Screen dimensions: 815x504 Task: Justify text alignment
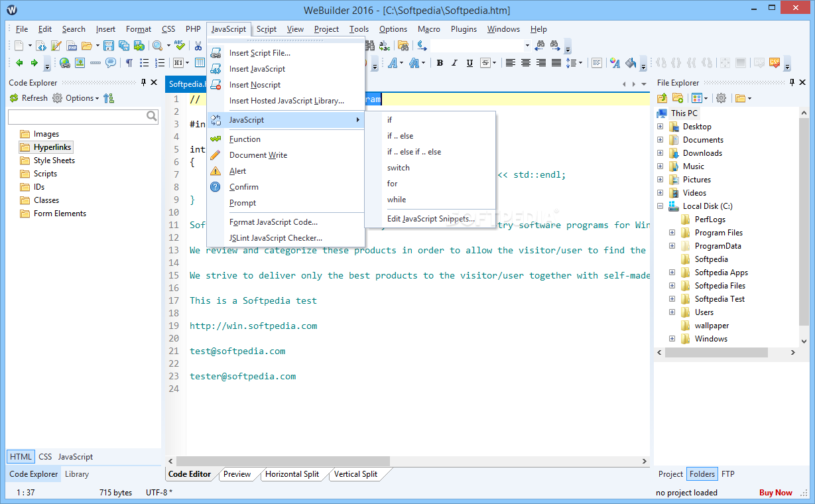[x=556, y=63]
